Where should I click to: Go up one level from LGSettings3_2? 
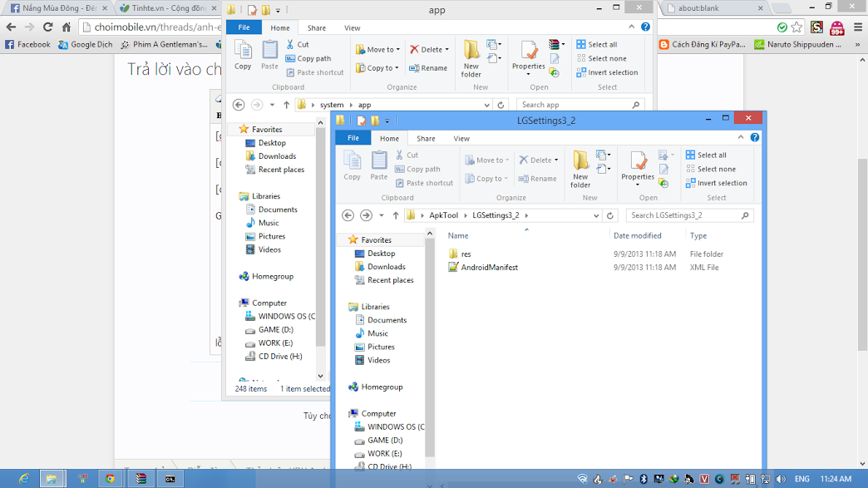395,215
